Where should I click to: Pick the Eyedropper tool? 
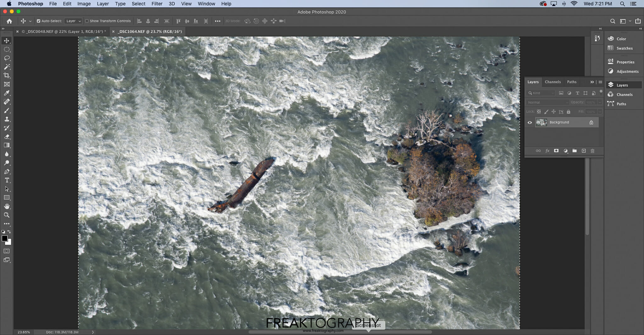tap(7, 93)
